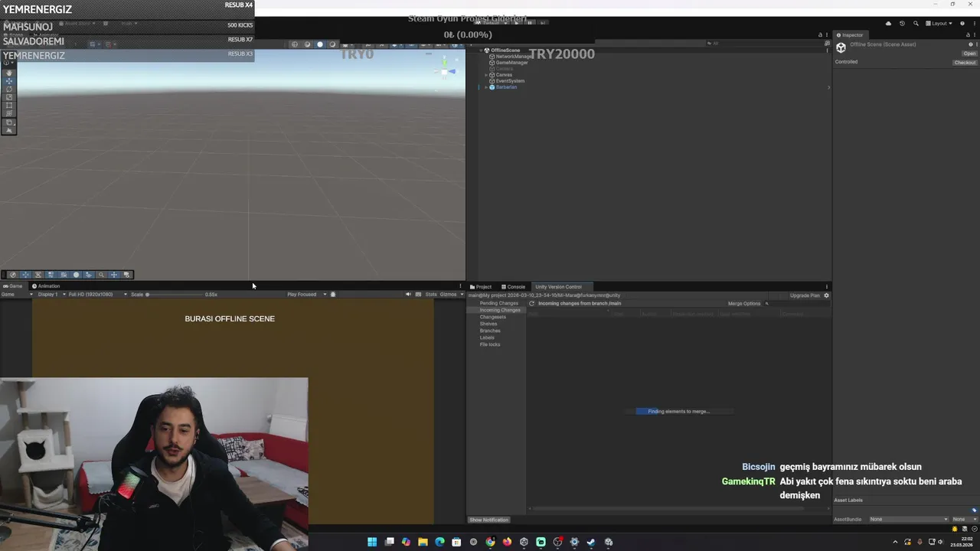Open the Game panel three-dot options menu
Screen dimensions: 980x551
click(x=460, y=286)
